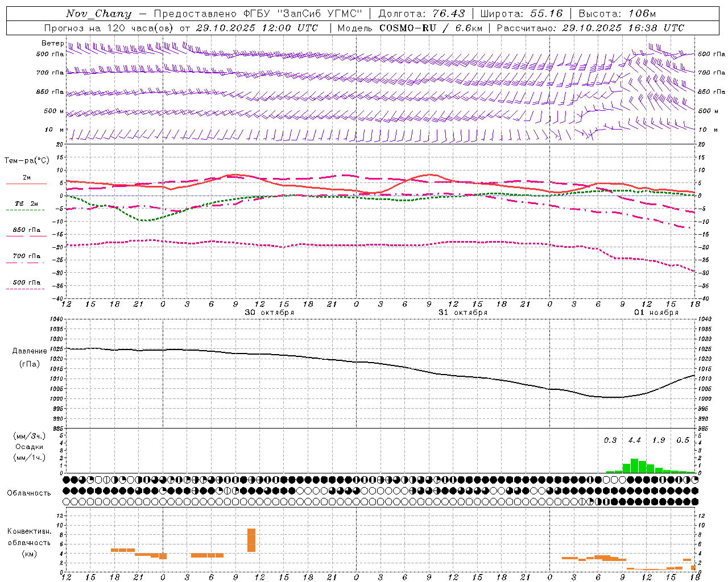Viewport: 728px width, 582px height.
Task: Click the 'Тем-ра(°C)' temperature axis title
Action: pyautogui.click(x=27, y=161)
